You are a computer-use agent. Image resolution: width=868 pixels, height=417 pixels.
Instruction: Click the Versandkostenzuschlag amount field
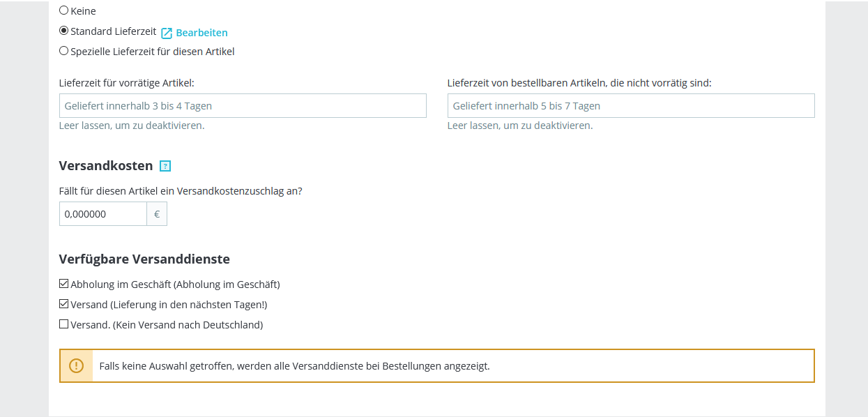102,214
